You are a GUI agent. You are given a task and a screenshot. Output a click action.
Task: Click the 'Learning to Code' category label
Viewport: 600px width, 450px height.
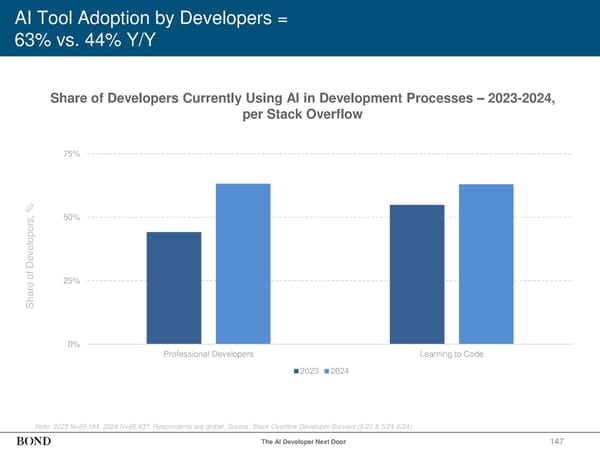(x=451, y=355)
